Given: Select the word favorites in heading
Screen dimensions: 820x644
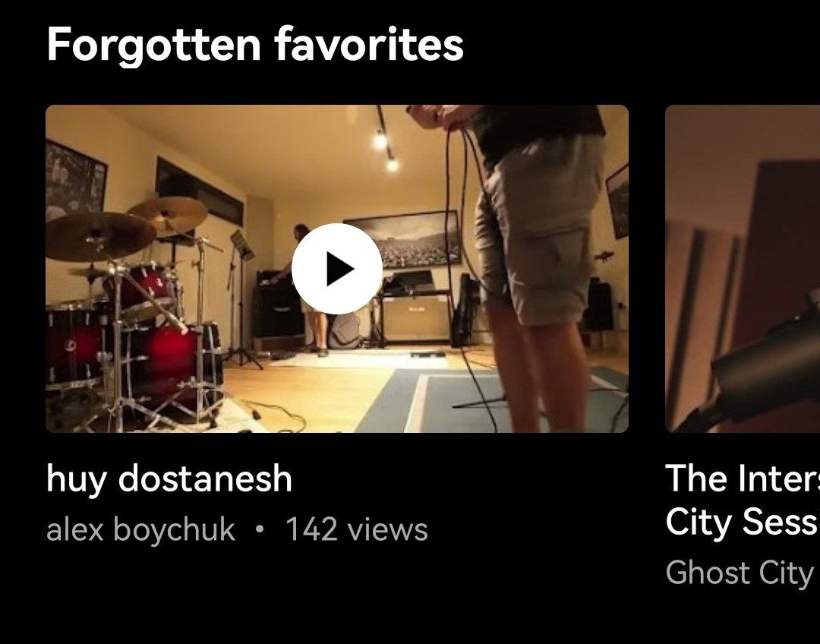Looking at the screenshot, I should (369, 45).
